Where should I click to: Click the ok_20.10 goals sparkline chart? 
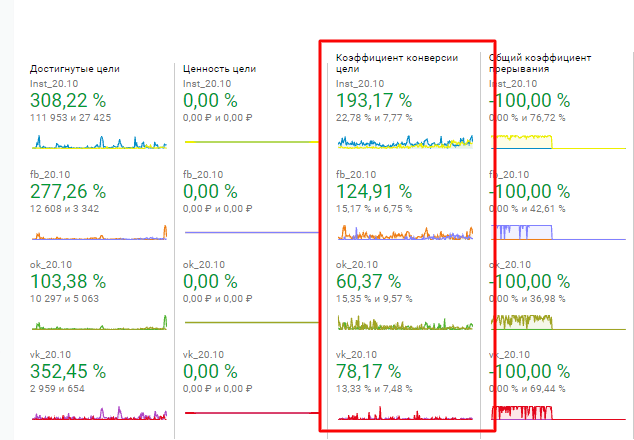click(99, 322)
